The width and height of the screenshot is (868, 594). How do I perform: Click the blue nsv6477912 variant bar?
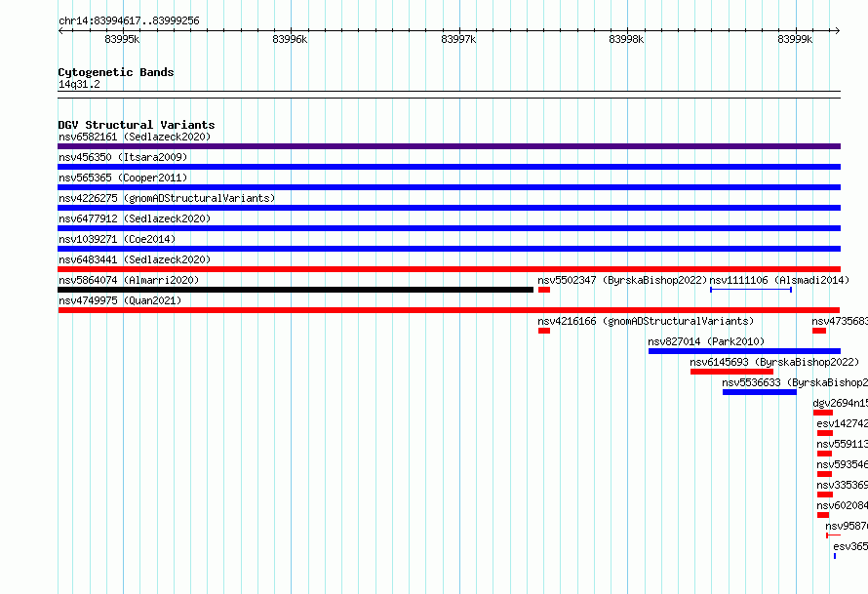[x=449, y=228]
